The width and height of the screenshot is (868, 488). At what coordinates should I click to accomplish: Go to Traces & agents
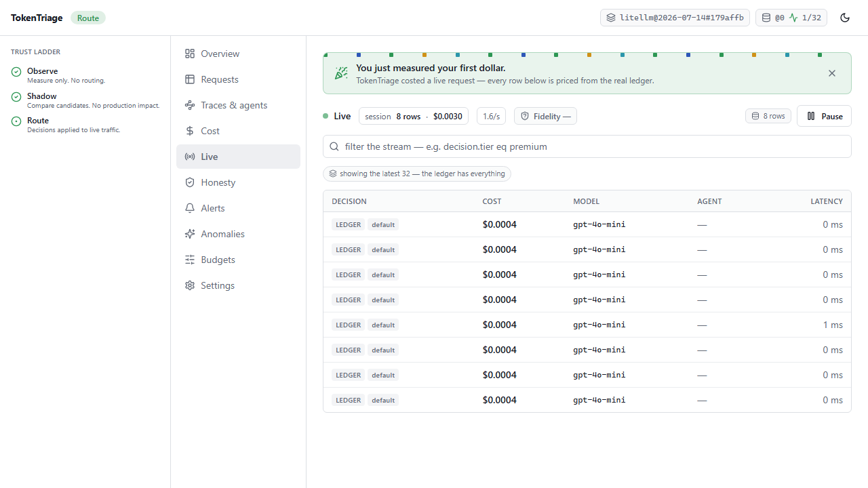(238, 105)
